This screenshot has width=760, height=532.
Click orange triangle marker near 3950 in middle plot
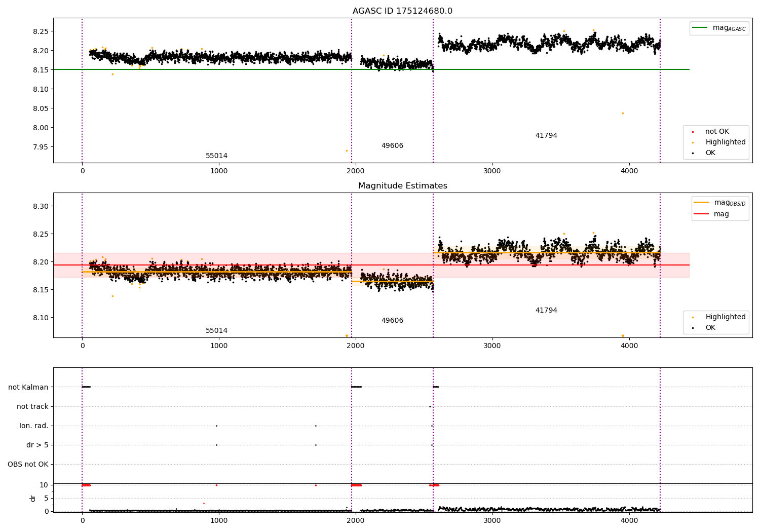(623, 336)
